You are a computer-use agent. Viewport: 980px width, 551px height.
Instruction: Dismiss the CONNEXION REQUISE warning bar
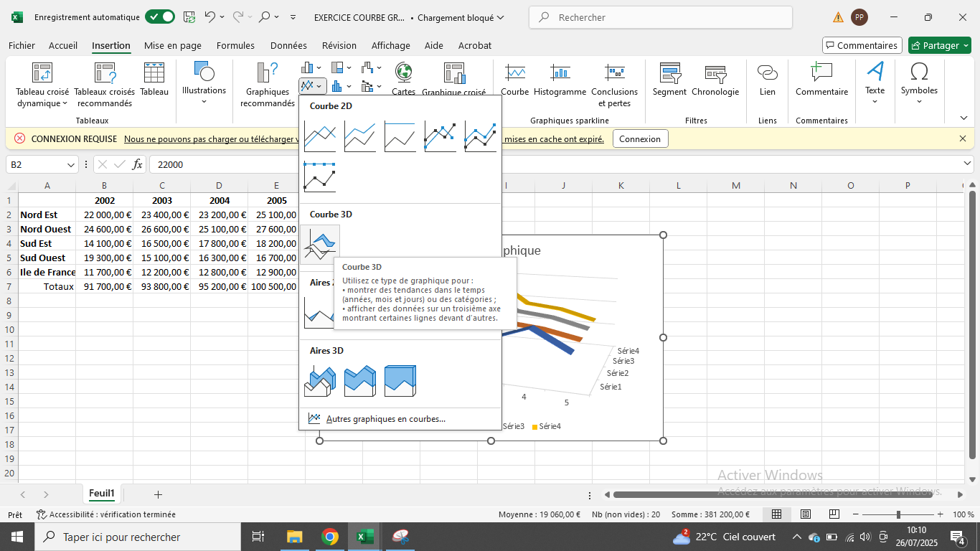coord(963,138)
